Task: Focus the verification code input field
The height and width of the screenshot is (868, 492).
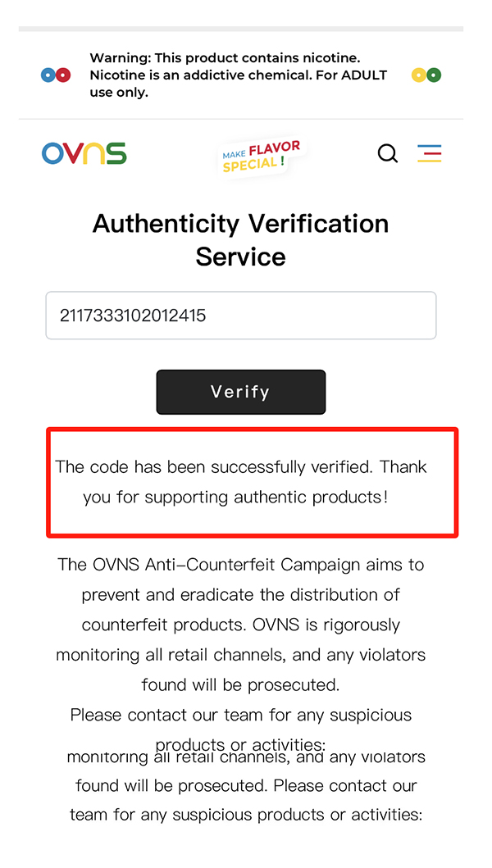Action: tap(240, 316)
